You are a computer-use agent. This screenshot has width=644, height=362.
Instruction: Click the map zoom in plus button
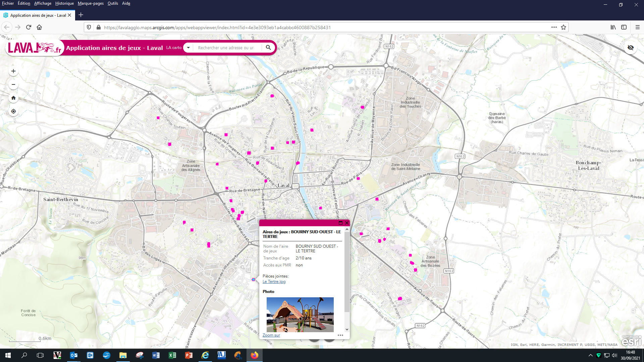13,71
